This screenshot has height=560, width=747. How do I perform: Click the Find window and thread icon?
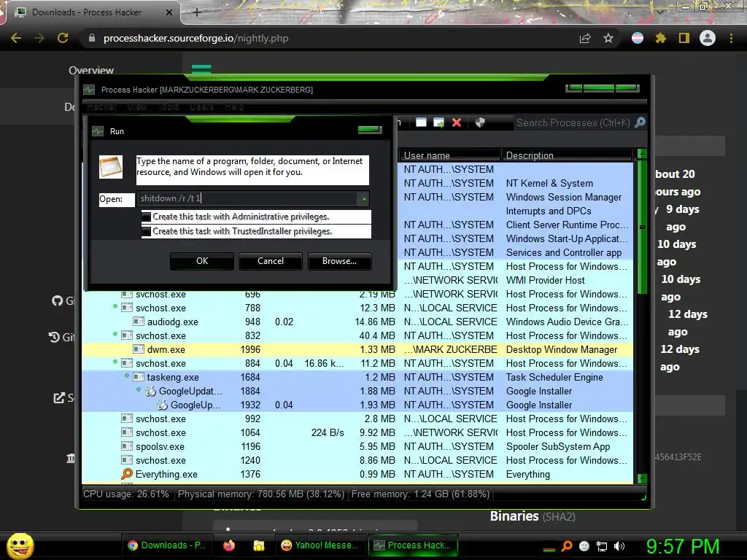438,122
